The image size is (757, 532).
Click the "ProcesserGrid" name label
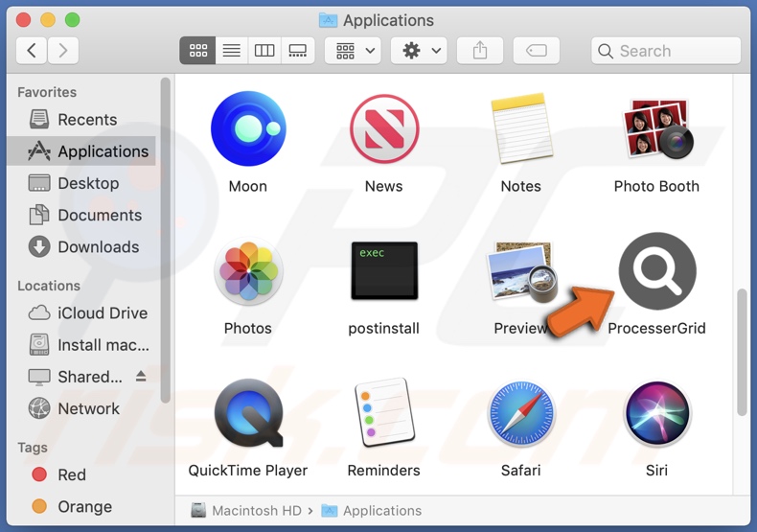(x=656, y=328)
